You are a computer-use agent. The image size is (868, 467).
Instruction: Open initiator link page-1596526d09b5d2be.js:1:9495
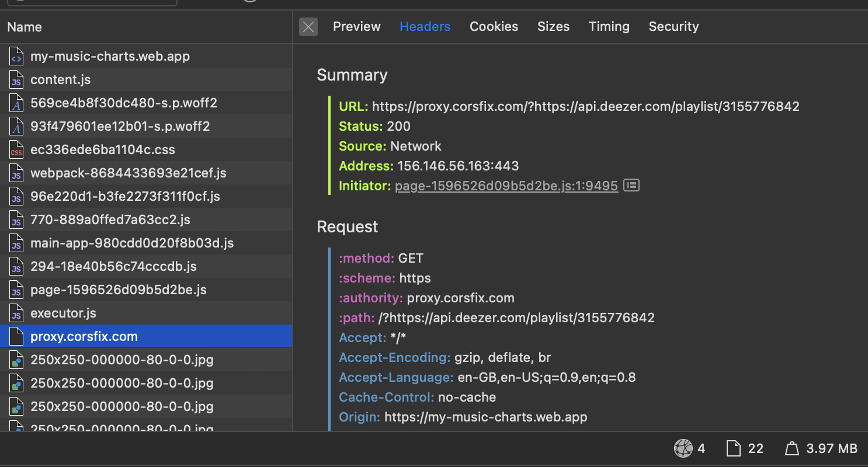pos(506,186)
